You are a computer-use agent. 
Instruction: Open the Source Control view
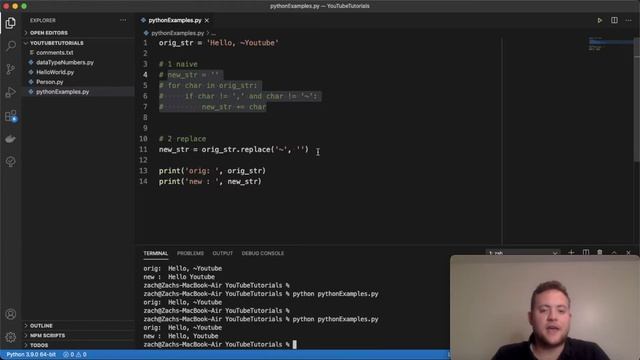pyautogui.click(x=11, y=69)
